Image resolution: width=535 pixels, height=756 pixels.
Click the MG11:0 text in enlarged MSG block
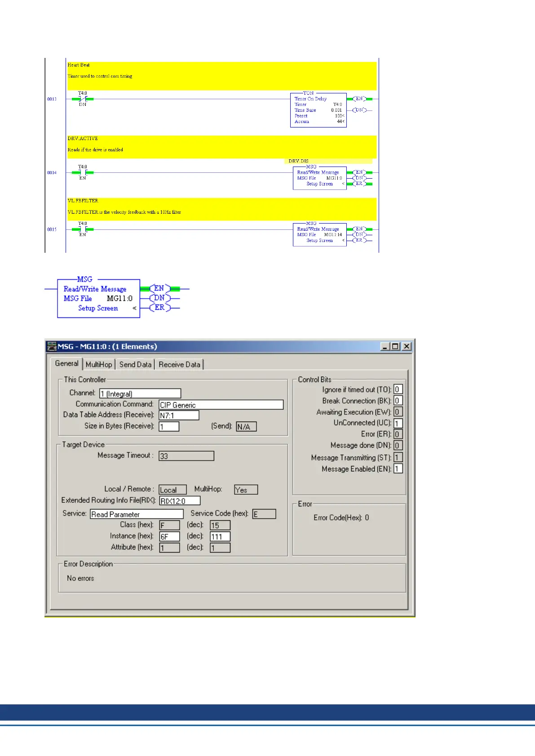tap(119, 298)
